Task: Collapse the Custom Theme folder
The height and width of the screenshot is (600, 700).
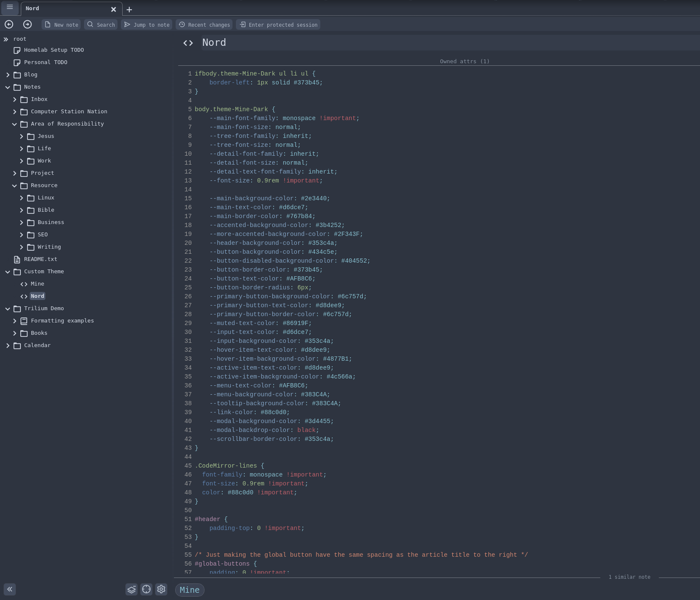Action: point(8,272)
